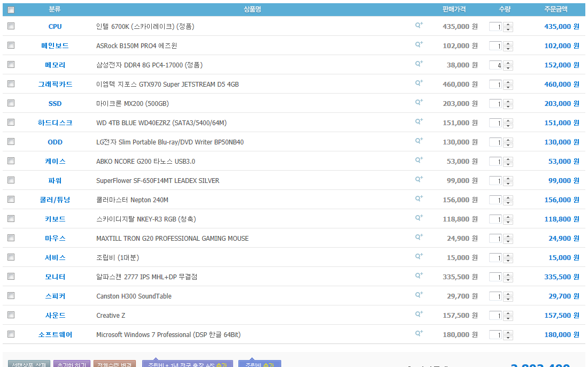The width and height of the screenshot is (588, 367).
Task: Click the 소프트웨어 category link
Action: coord(55,335)
